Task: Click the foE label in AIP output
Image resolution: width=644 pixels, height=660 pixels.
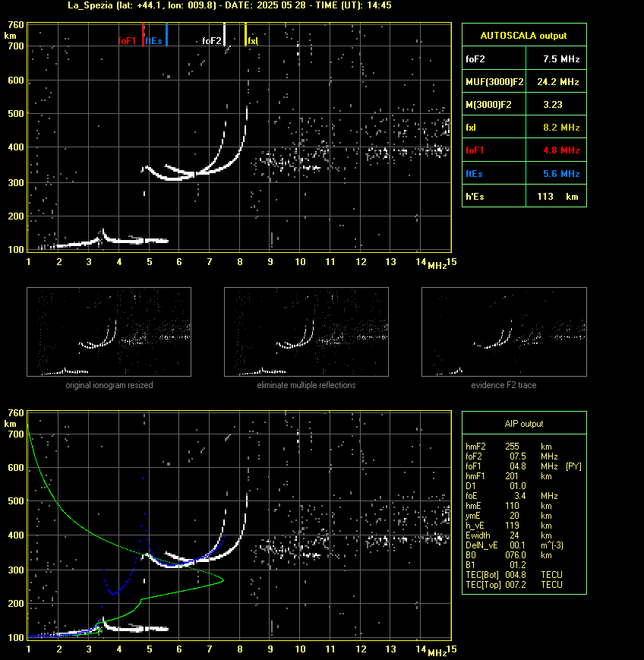Action: 472,496
